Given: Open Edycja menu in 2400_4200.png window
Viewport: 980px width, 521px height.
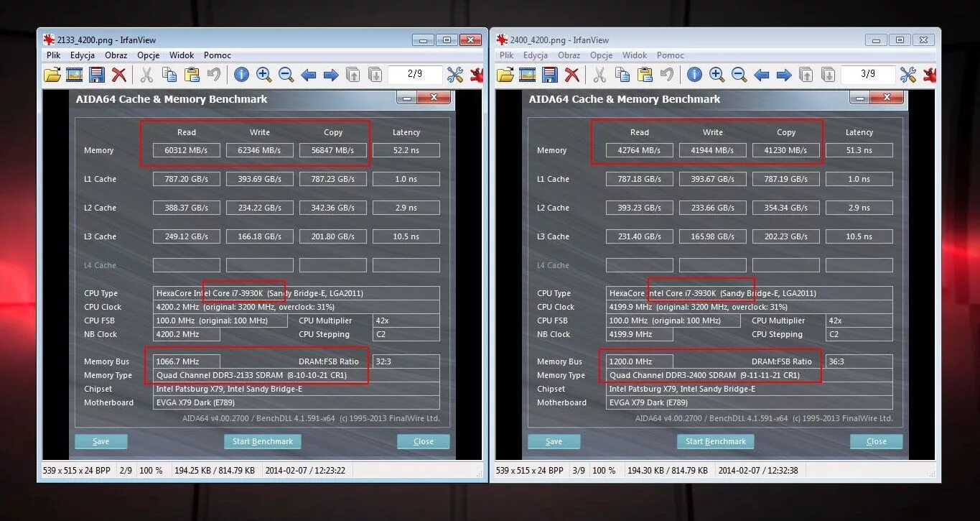Looking at the screenshot, I should (x=536, y=55).
